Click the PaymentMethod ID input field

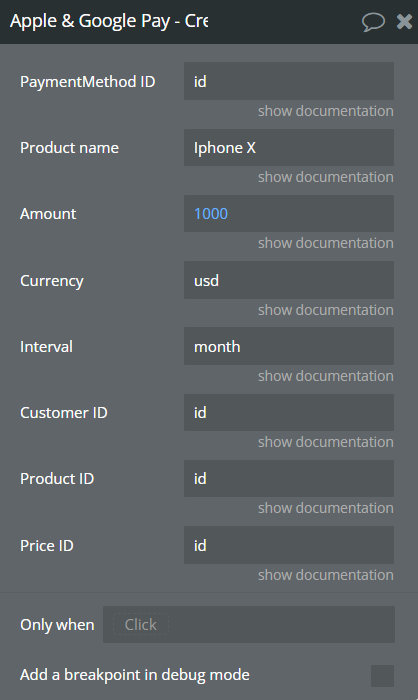(289, 81)
